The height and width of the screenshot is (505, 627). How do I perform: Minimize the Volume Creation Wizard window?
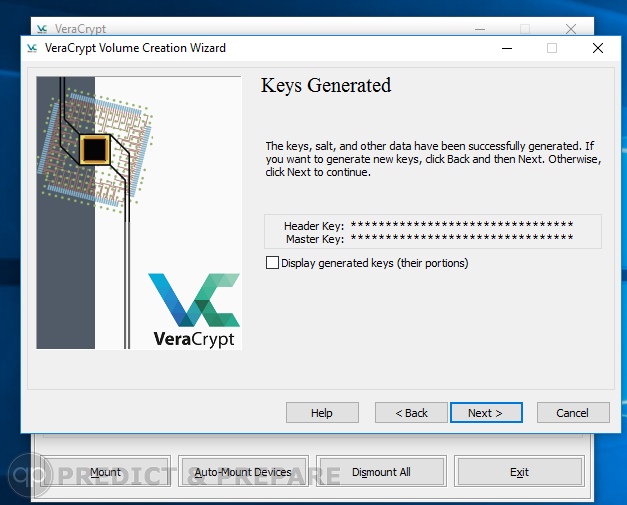pyautogui.click(x=507, y=48)
